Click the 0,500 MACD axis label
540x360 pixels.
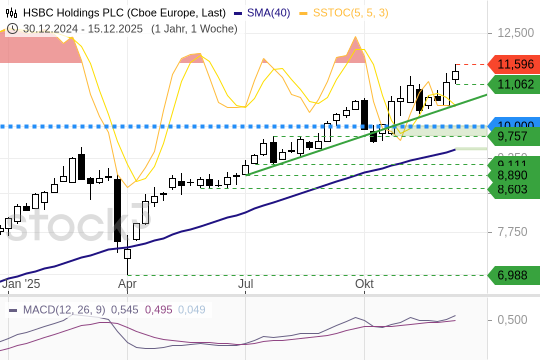[x=512, y=320]
